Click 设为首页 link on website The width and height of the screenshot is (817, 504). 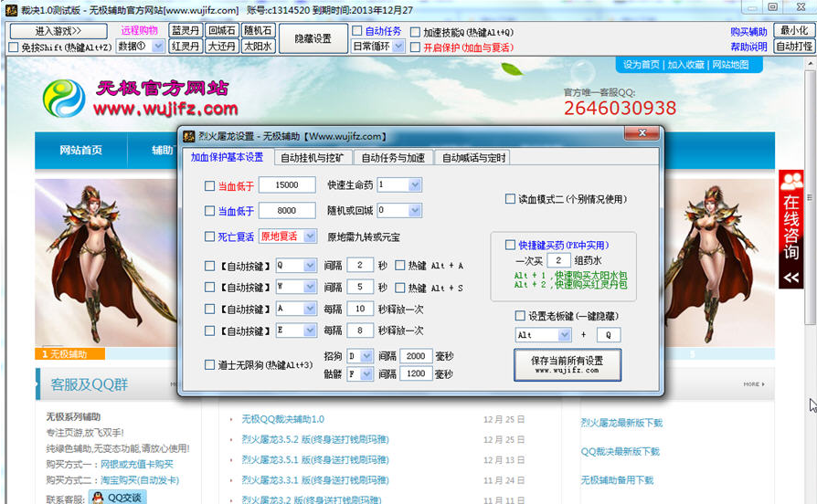pyautogui.click(x=642, y=65)
